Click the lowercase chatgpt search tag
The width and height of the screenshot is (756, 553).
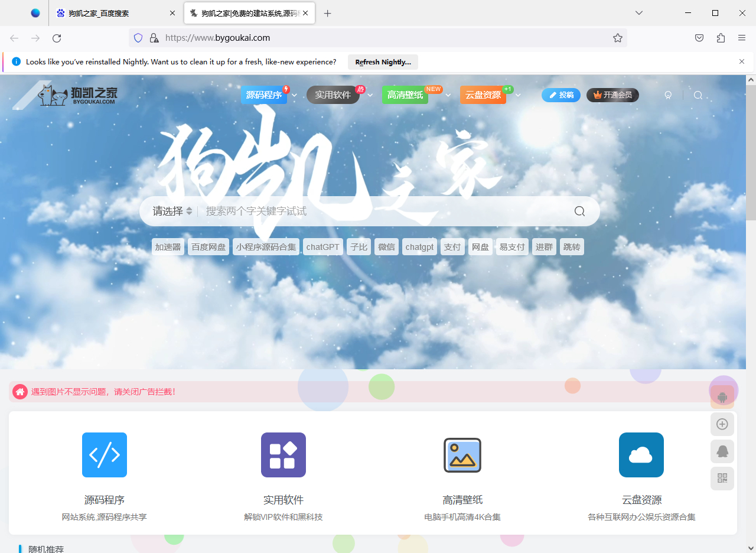pyautogui.click(x=420, y=247)
